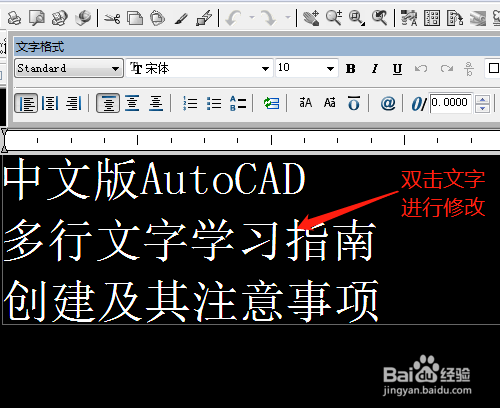Place cursor in 中文版AutoCAD line
Image resolution: width=500 pixels, height=408 pixels.
point(154,179)
